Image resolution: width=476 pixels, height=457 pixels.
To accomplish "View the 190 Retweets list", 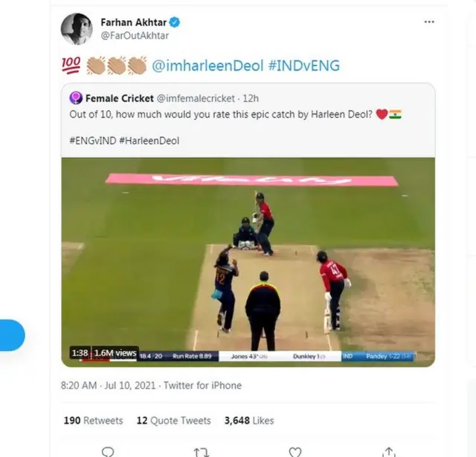I will 93,421.
